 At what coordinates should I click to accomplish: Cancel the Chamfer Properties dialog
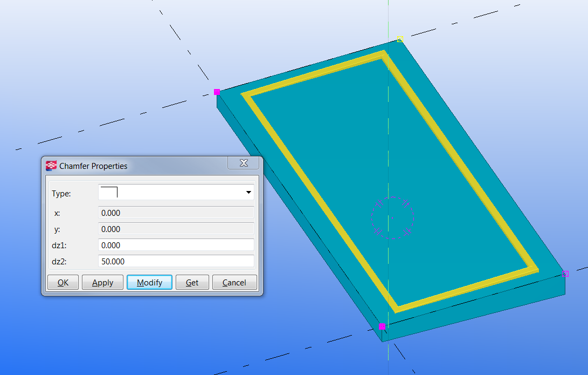[x=234, y=282]
